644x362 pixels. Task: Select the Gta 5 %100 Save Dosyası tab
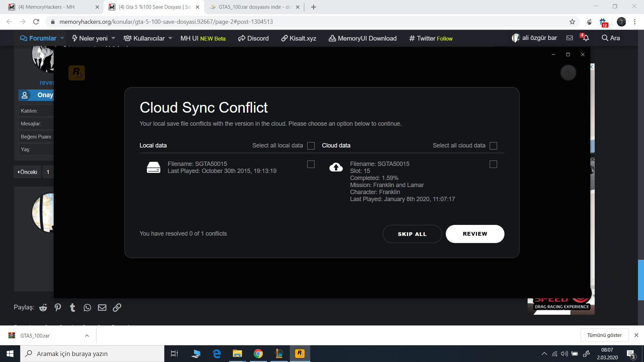click(154, 7)
